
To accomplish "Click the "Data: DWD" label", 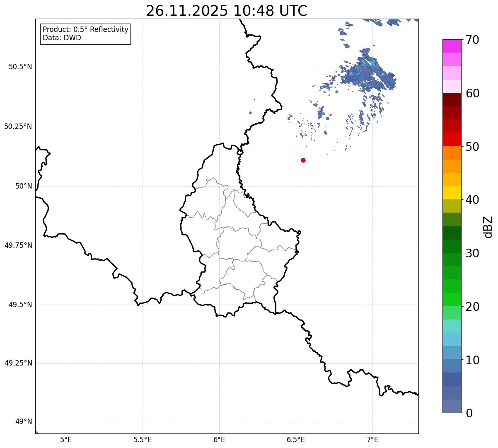I will coord(62,38).
